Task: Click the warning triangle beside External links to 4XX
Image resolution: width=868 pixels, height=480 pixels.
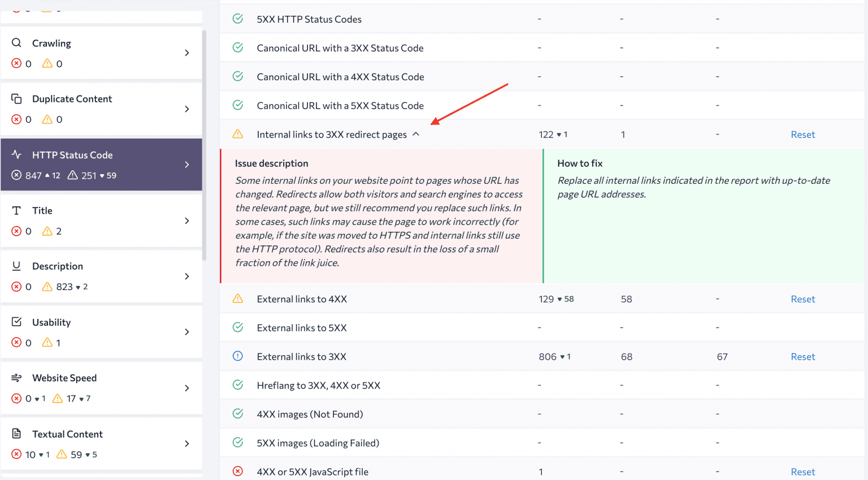Action: click(237, 299)
